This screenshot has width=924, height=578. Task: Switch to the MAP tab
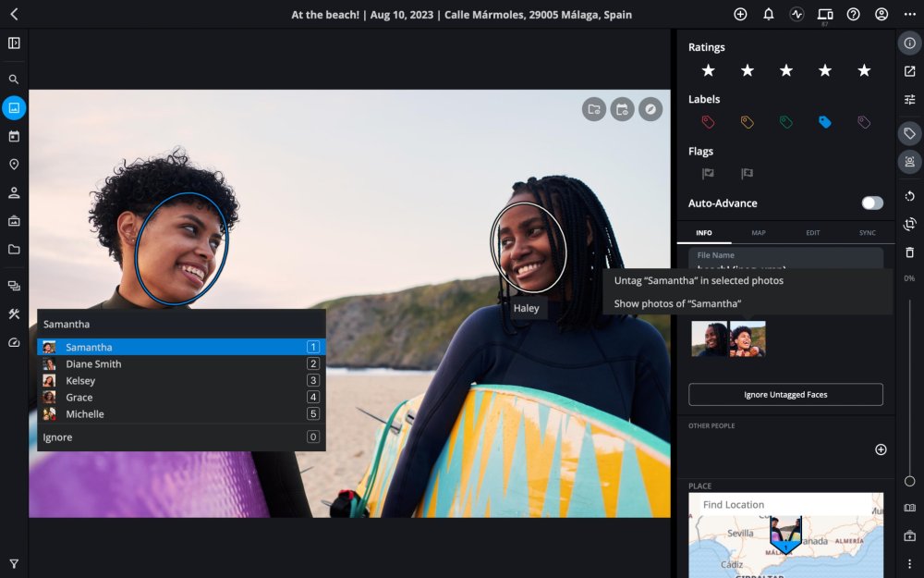coord(759,233)
